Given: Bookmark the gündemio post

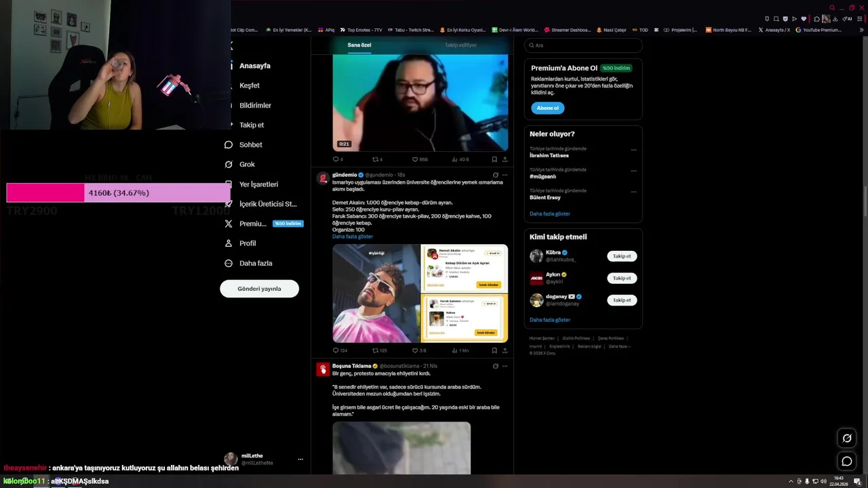Looking at the screenshot, I should (494, 350).
